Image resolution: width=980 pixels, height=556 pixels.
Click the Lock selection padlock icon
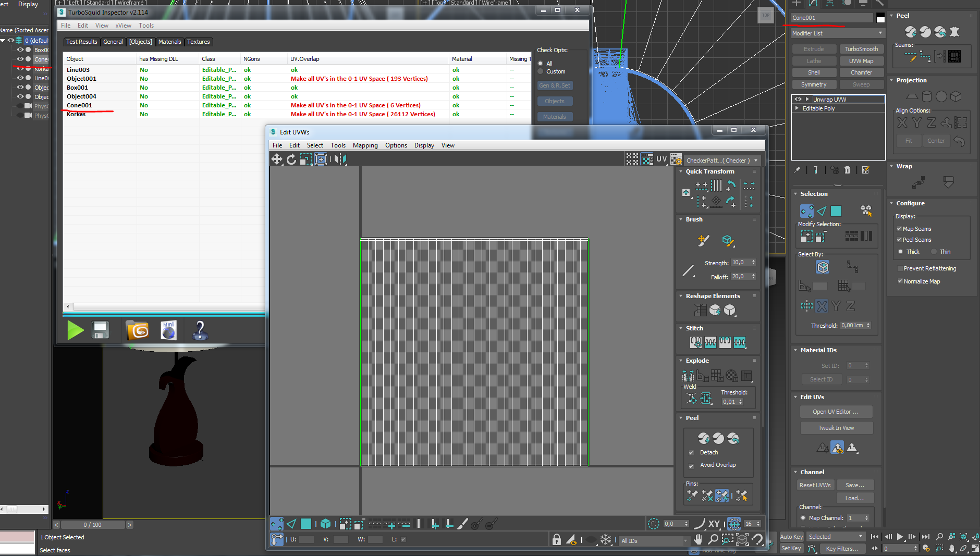click(x=556, y=540)
